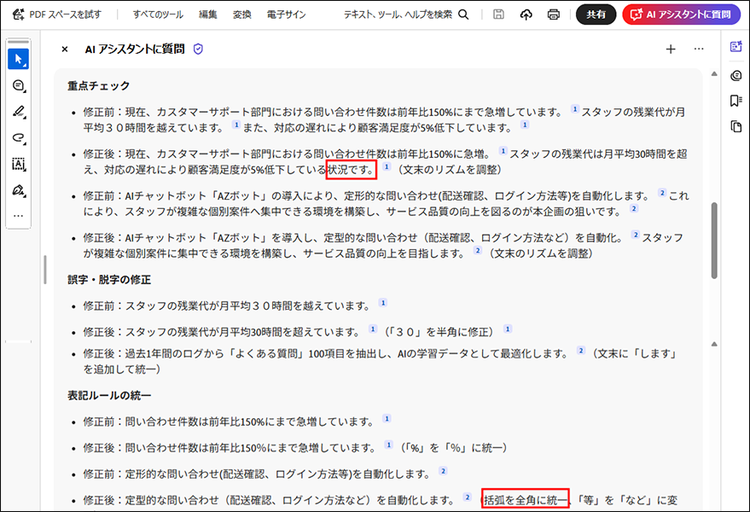Open the 電子サイン menu
The width and height of the screenshot is (750, 512).
pos(286,14)
